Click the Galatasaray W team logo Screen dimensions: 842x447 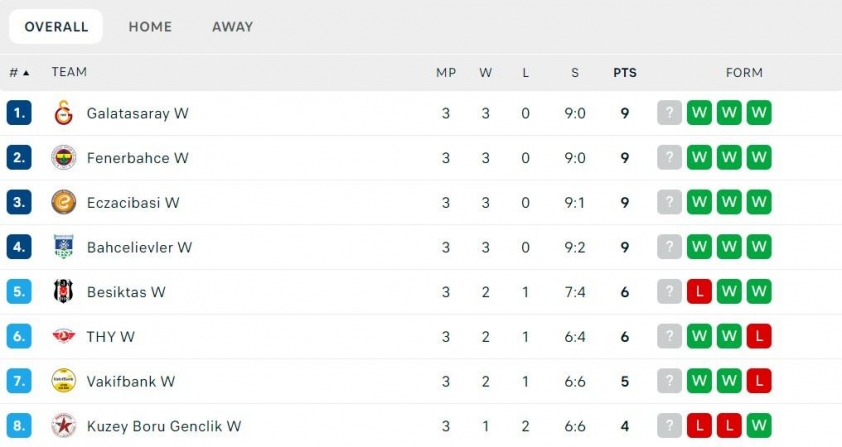pos(63,113)
